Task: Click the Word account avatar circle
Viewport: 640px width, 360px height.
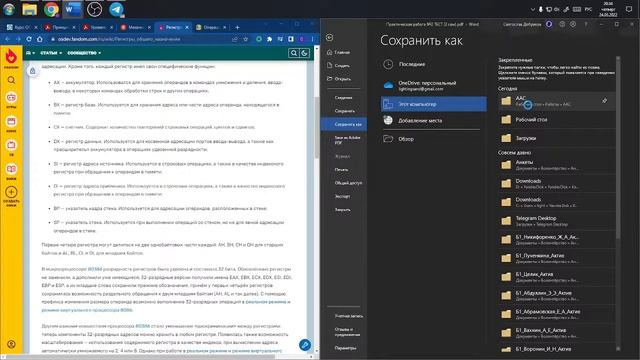Action: [x=549, y=24]
